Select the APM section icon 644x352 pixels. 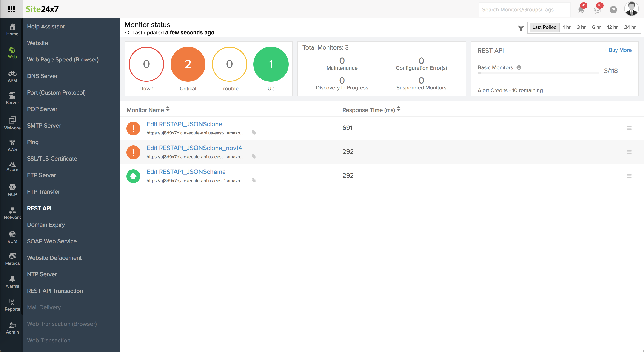click(x=12, y=76)
